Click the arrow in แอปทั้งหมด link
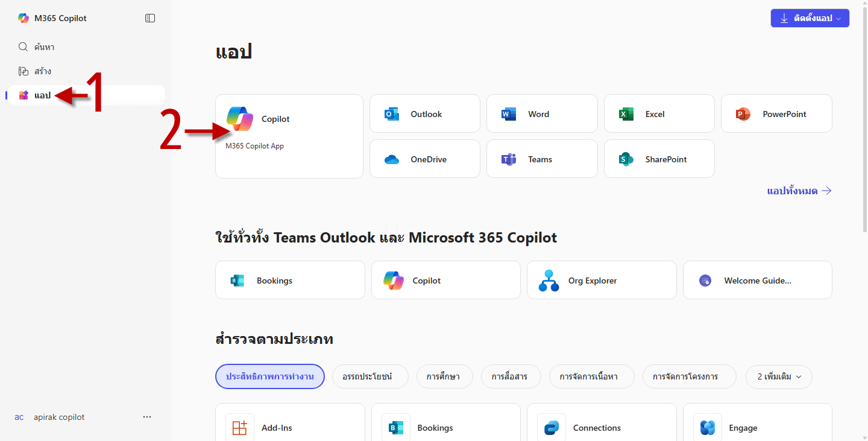868x441 pixels. tap(826, 191)
